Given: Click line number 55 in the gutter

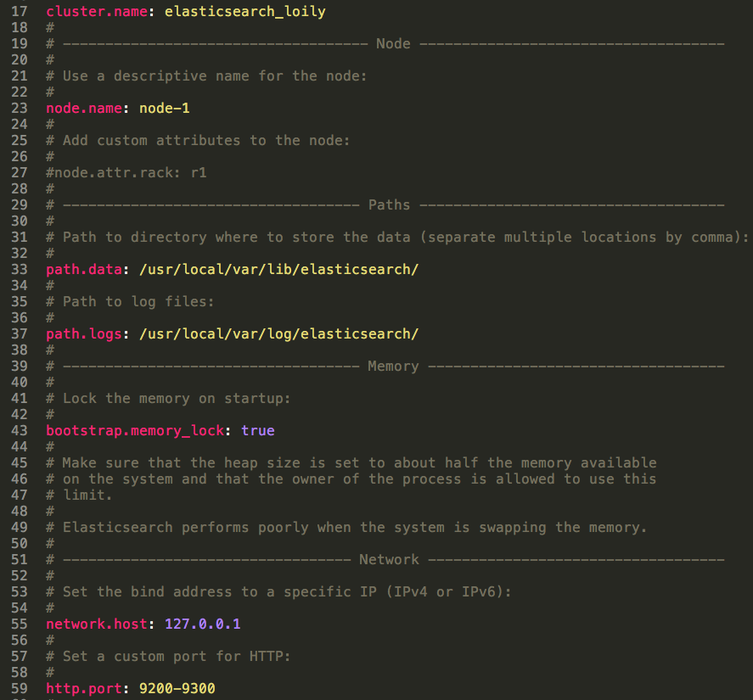Looking at the screenshot, I should 20,624.
